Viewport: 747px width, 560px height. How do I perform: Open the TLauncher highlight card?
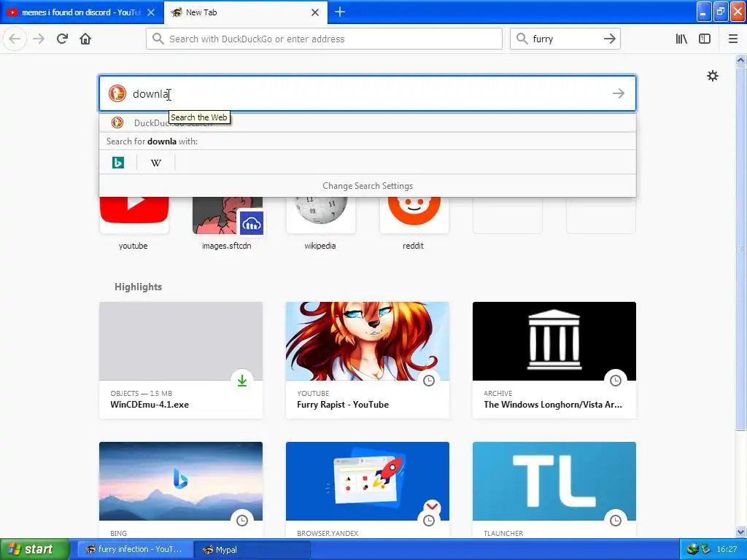pos(554,489)
